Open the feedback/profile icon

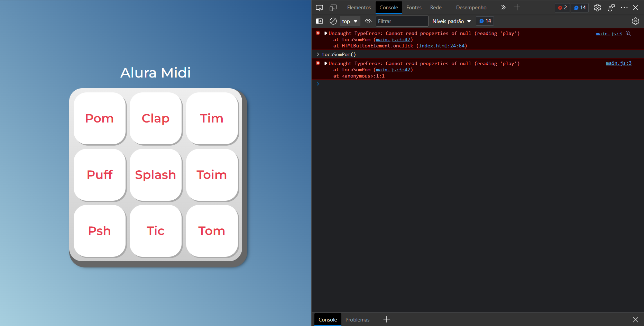click(x=611, y=8)
